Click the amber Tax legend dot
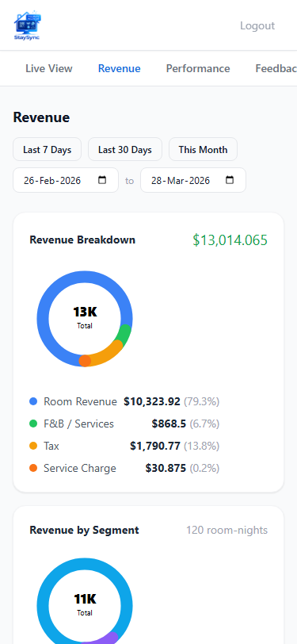The height and width of the screenshot is (644, 297). (33, 446)
